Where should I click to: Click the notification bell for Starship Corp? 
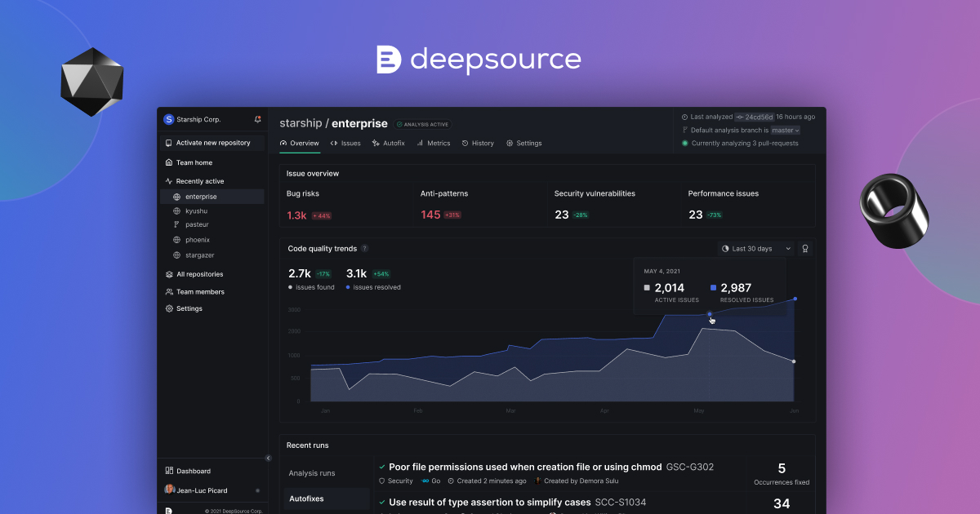(x=258, y=118)
